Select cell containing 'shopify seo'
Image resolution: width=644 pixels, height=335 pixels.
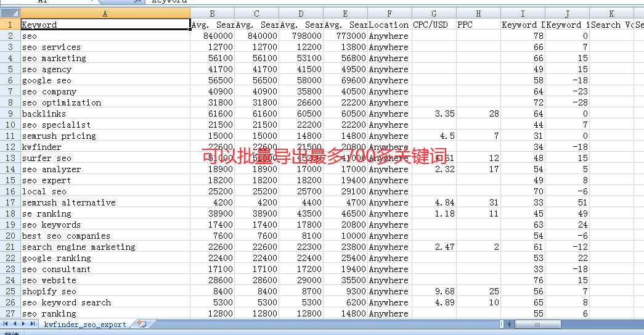click(x=105, y=291)
